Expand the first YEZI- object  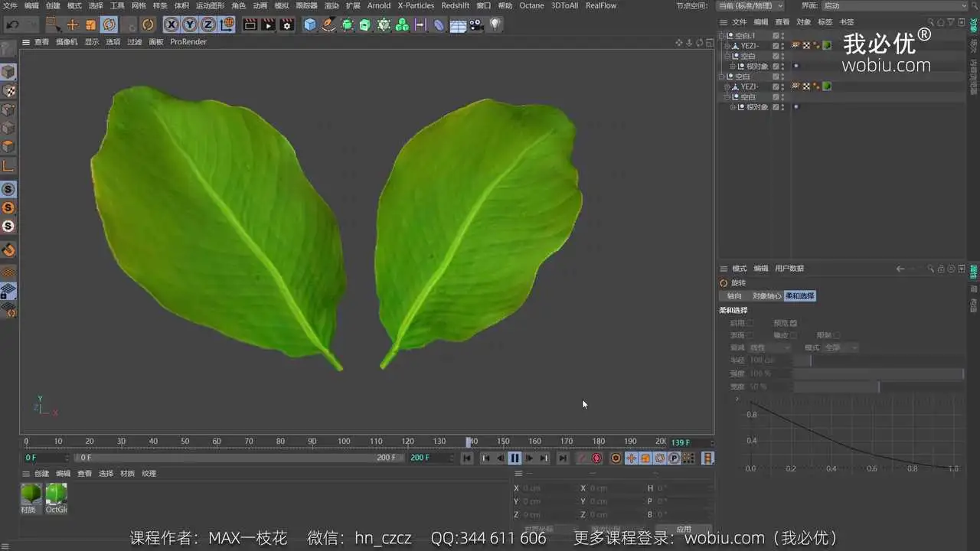pos(727,46)
